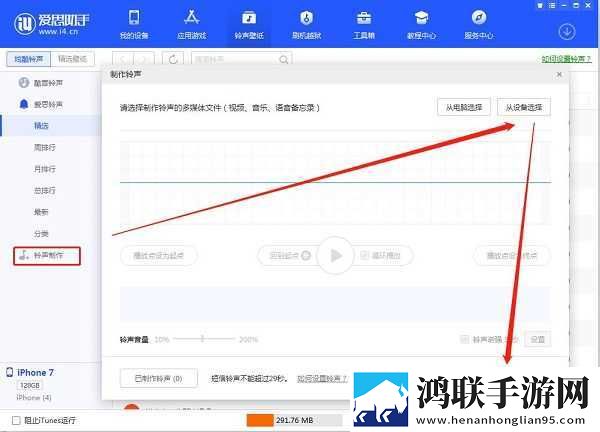Click 播放点设为终点 button
Viewport: 600px width, 432px height.
click(512, 255)
